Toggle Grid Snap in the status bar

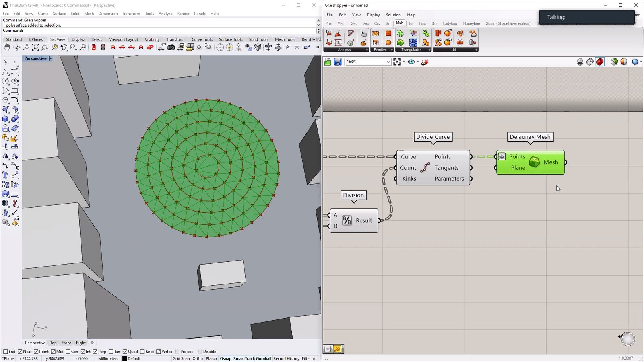[x=181, y=358]
